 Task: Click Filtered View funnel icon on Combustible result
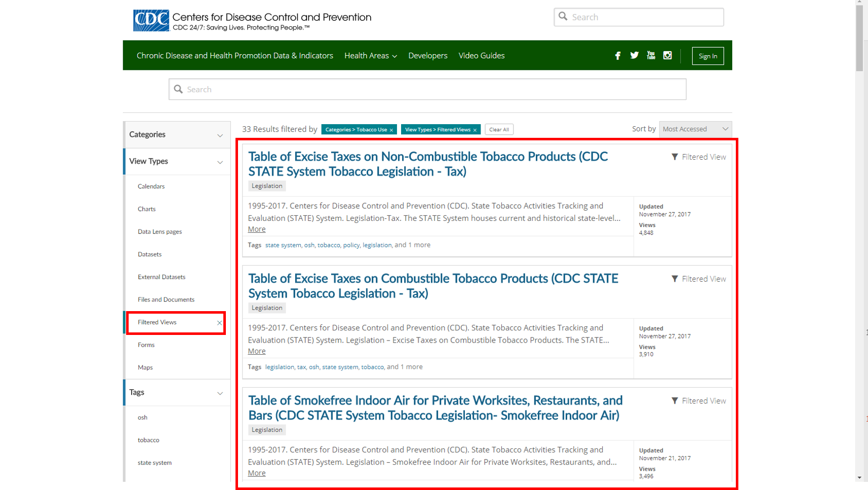(675, 279)
